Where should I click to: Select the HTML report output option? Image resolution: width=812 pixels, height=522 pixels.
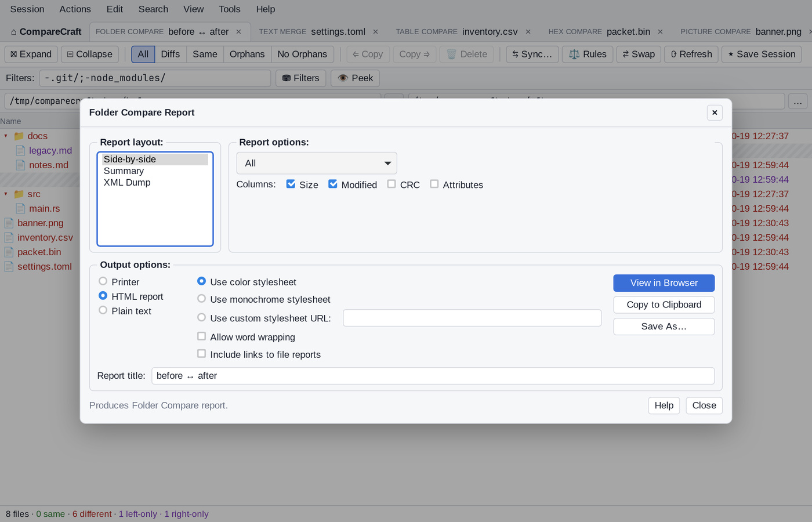coord(103,296)
